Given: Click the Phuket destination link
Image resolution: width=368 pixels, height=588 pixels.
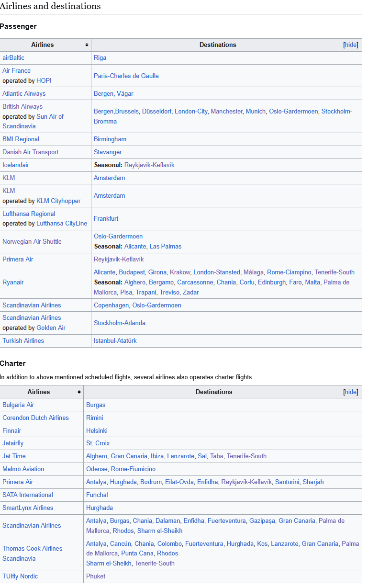Looking at the screenshot, I should [96, 577].
